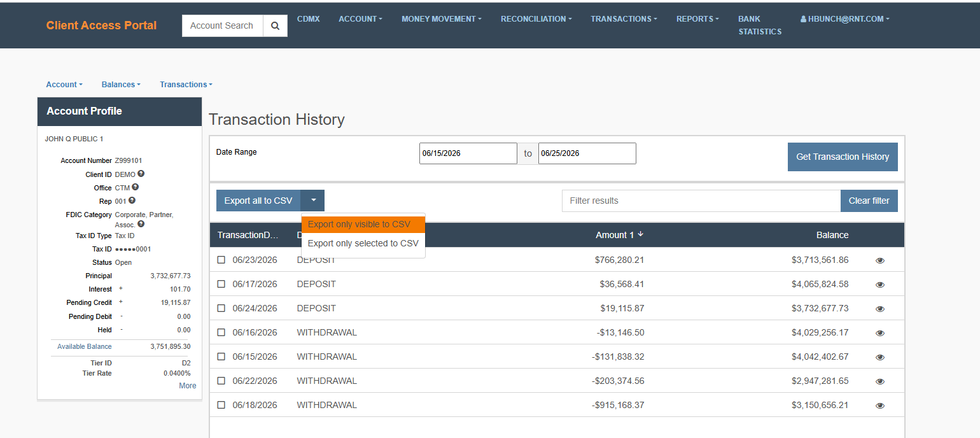The height and width of the screenshot is (438, 980).
Task: Open Client Access Portal home link
Action: coord(101,25)
